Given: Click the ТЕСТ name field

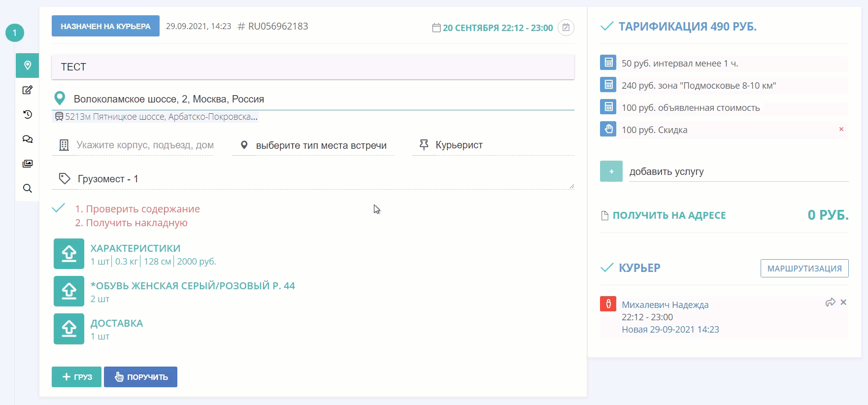Looking at the screenshot, I should (313, 67).
